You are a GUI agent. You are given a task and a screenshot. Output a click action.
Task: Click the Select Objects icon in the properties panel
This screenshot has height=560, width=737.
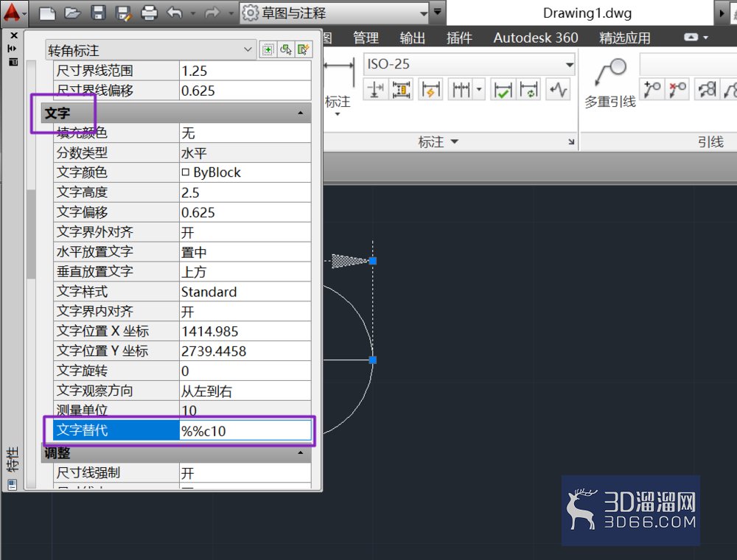286,49
